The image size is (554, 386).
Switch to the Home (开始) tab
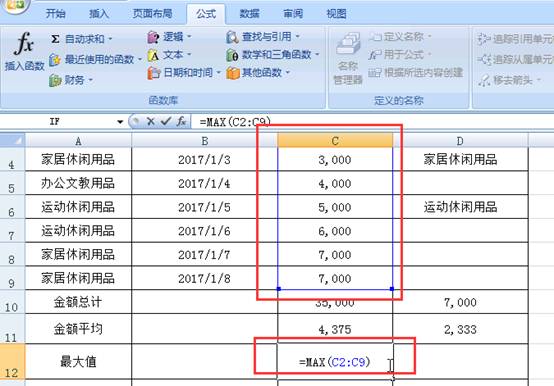[x=55, y=14]
